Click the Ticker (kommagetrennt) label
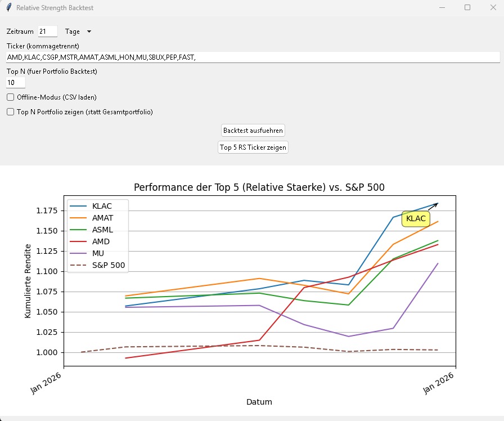The image size is (504, 421). point(43,46)
